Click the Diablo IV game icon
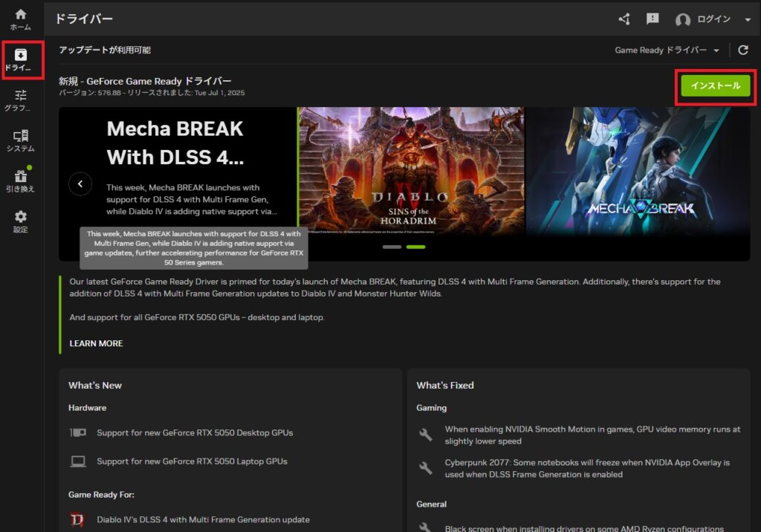 77,519
